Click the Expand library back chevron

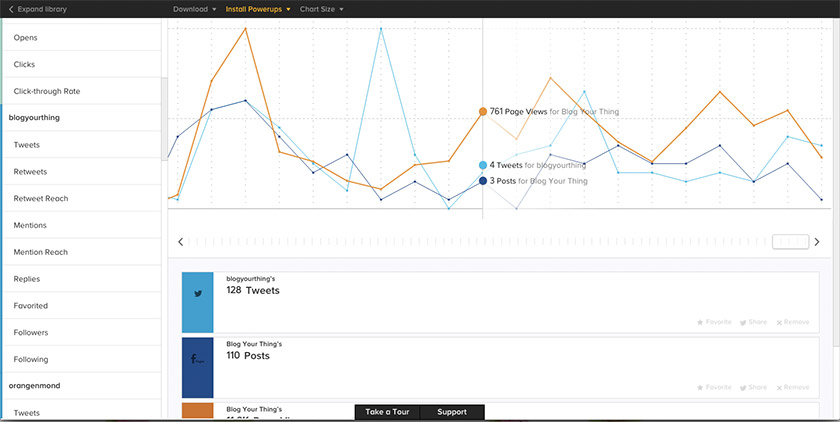click(x=11, y=9)
